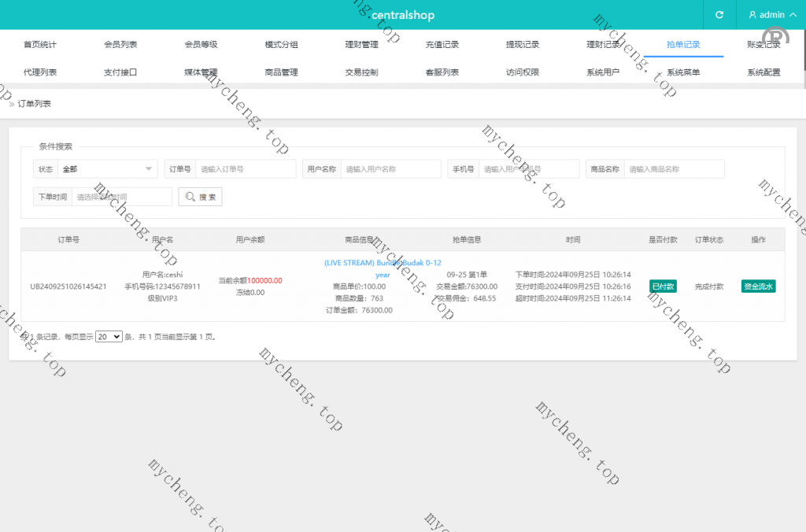
Task: Open the 支付接口 menu item
Action: point(120,72)
